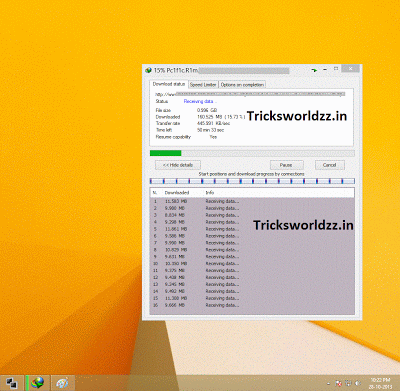Open the task switcher icon on taskbar

click(x=12, y=383)
